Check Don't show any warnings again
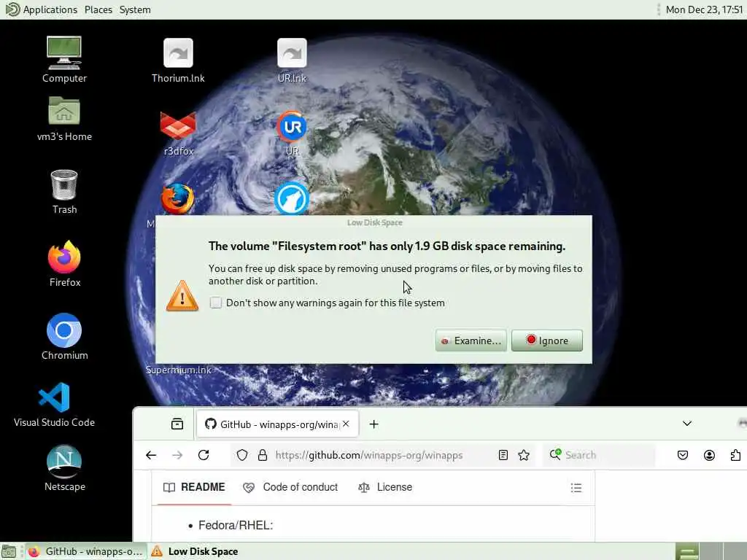Viewport: 747px width, 560px height. pyautogui.click(x=216, y=303)
